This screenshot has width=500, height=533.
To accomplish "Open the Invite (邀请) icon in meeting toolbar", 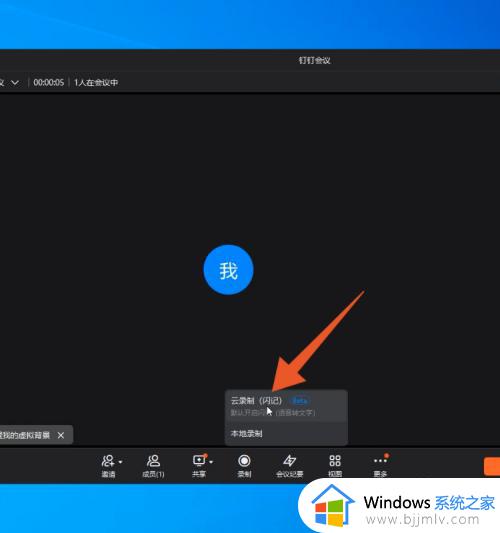I will [108, 461].
